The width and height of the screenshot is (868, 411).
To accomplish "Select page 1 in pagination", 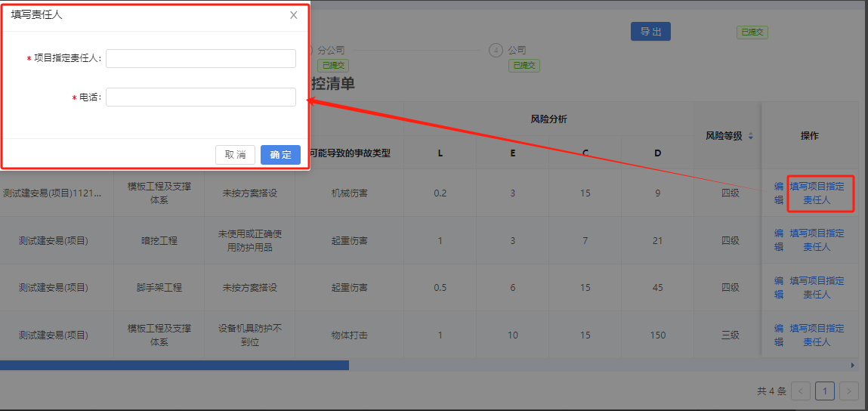I will click(825, 391).
